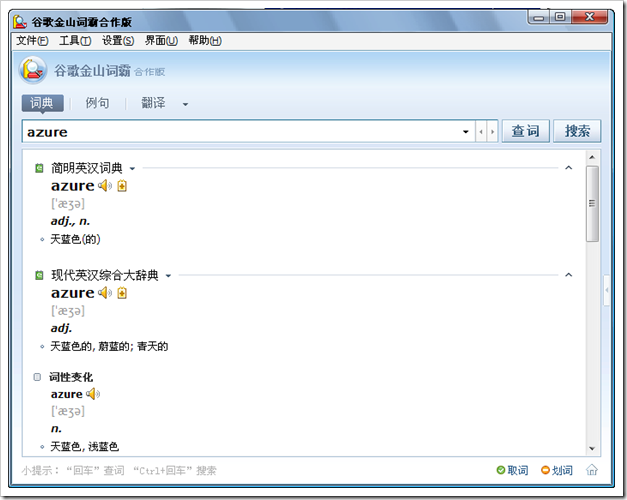Screen dimensions: 627x500
Task: Collapse the 简明英汉词典 section
Action: tap(569, 168)
